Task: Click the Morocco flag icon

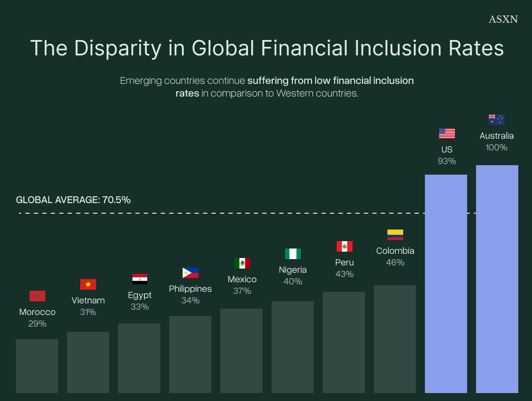Action: (x=37, y=296)
